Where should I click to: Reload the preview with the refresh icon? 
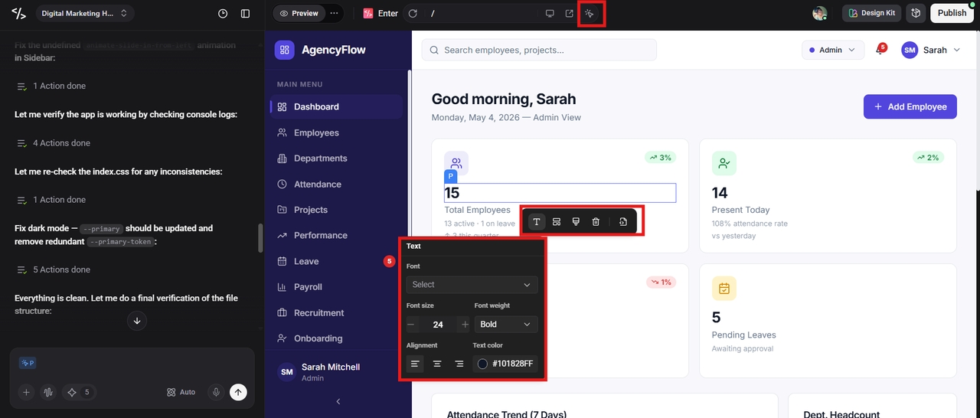tap(413, 14)
